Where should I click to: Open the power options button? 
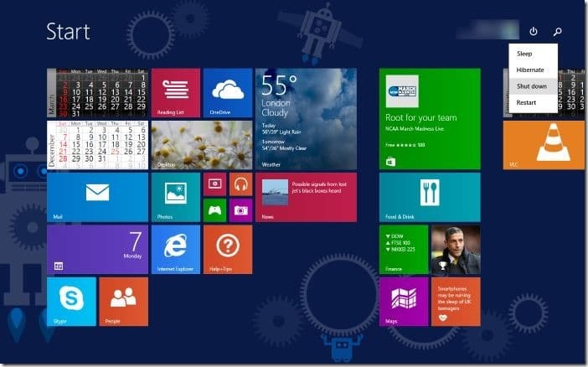[533, 32]
